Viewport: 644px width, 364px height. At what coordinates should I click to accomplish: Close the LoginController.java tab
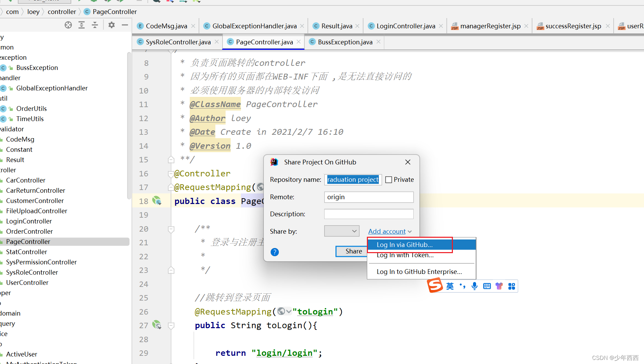(441, 26)
